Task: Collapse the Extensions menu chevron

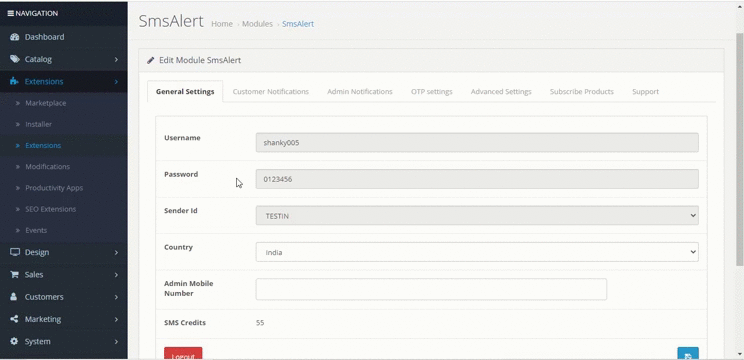Action: pos(116,82)
